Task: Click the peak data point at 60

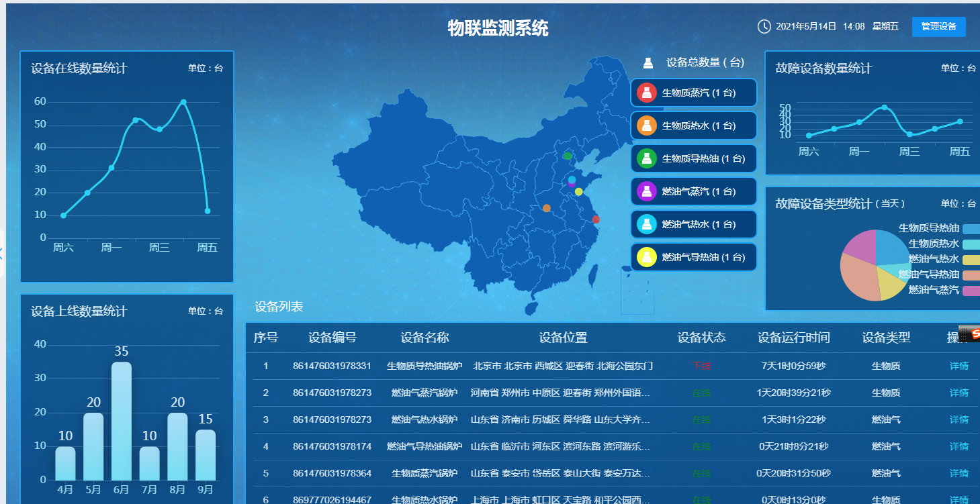Action: (183, 102)
